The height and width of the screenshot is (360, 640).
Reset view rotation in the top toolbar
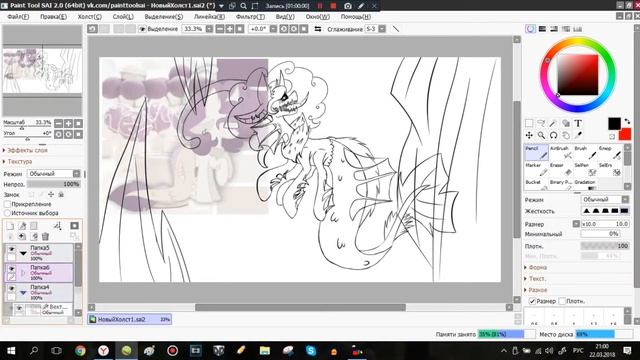pos(304,29)
